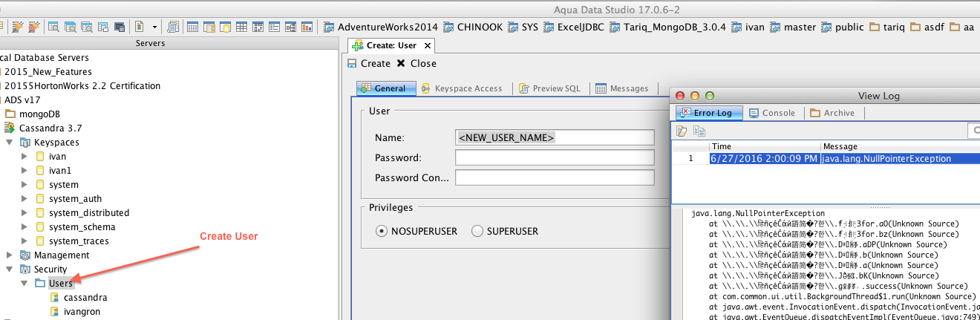Select the NOSUPERUSER radio button
Screen dimensions: 980x320
(x=382, y=231)
